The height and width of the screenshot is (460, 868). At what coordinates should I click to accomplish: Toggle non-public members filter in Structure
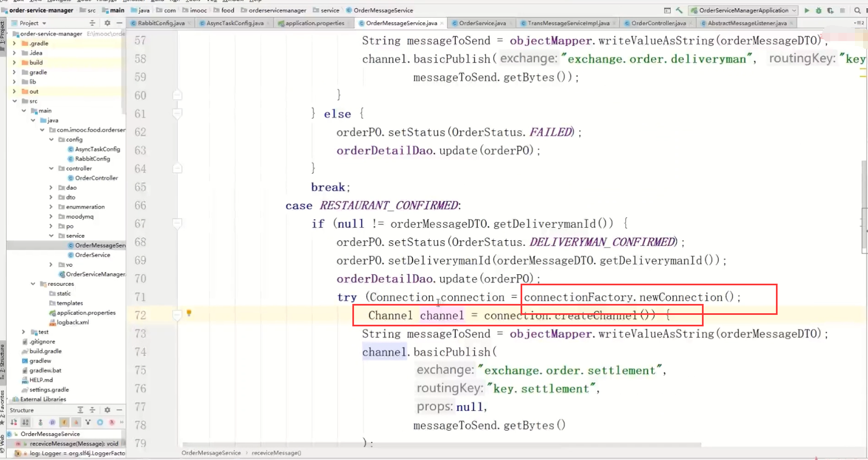point(76,422)
